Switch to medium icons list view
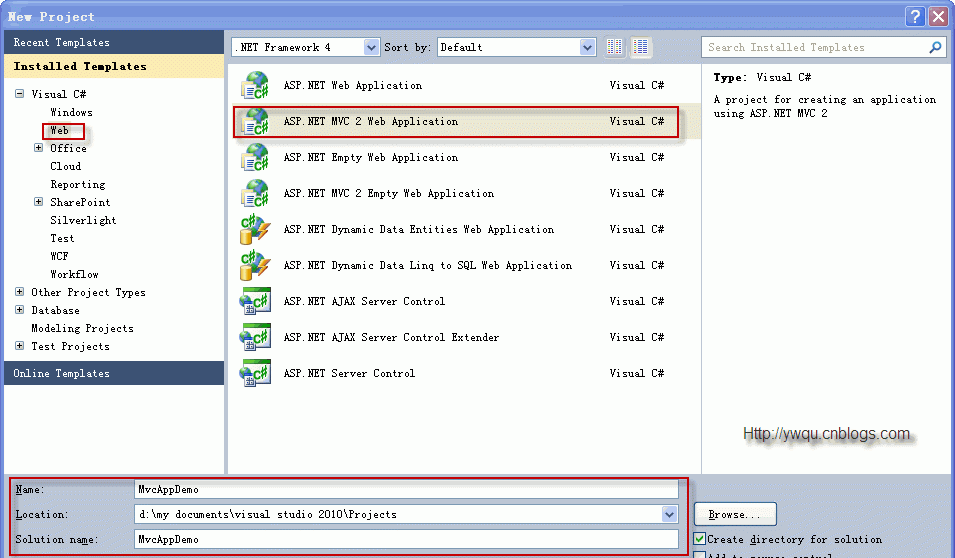The height and width of the screenshot is (558, 955). [x=640, y=47]
